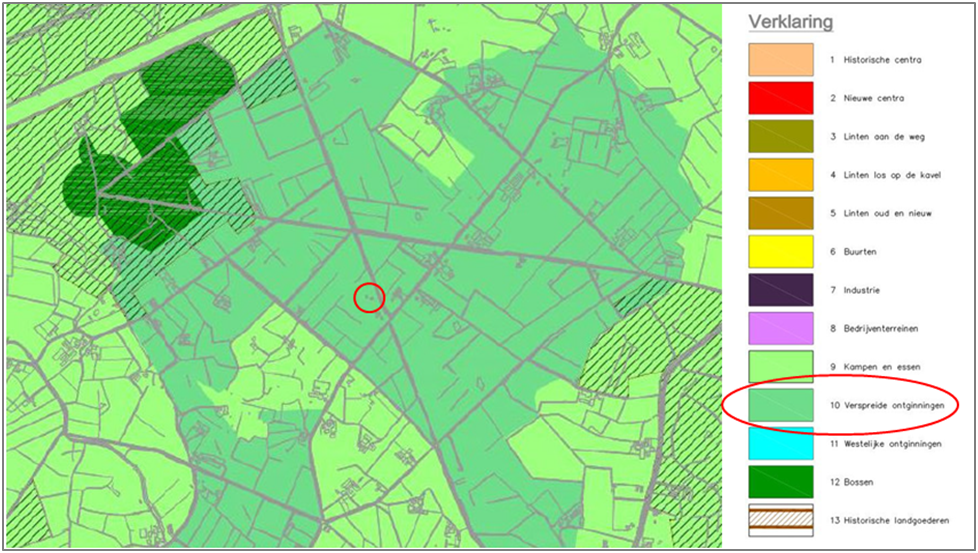Click the label '1 Historische centra'
978x553 pixels.
tap(875, 60)
